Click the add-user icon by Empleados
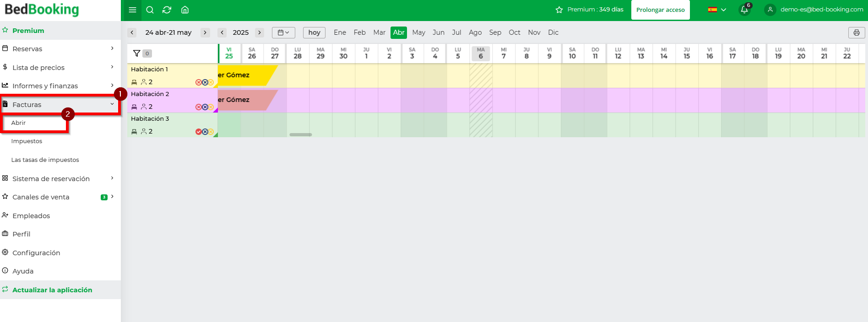Viewport: 868px width, 322px height. click(5, 215)
